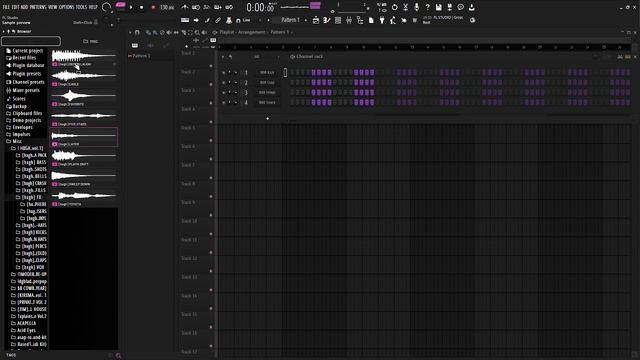The image size is (640, 360).
Task: Open the 808 Clap channel button
Action: pos(267,82)
